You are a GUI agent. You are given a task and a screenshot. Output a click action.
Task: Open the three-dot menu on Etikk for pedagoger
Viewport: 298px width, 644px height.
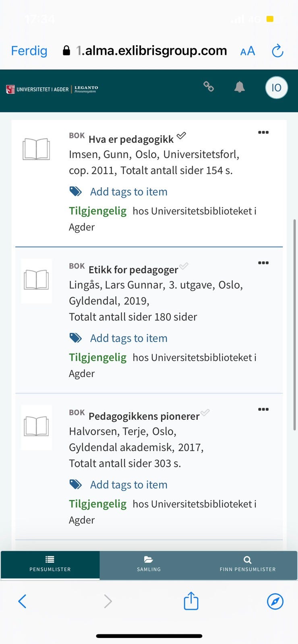click(x=263, y=262)
